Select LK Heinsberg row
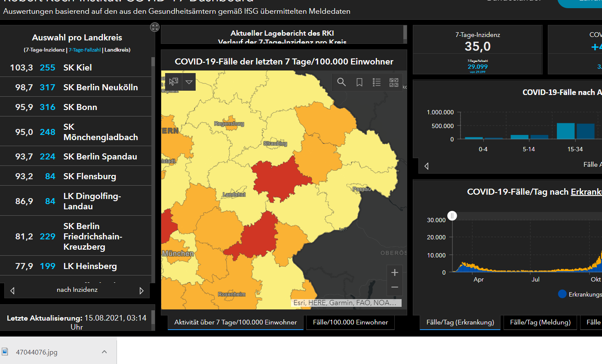602x364 pixels. tap(76, 266)
